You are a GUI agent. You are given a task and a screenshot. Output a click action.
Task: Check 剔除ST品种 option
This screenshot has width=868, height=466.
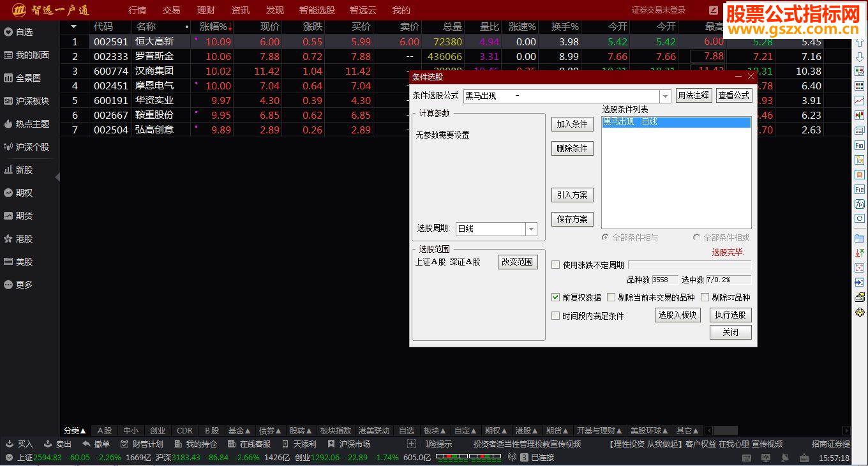tap(705, 297)
